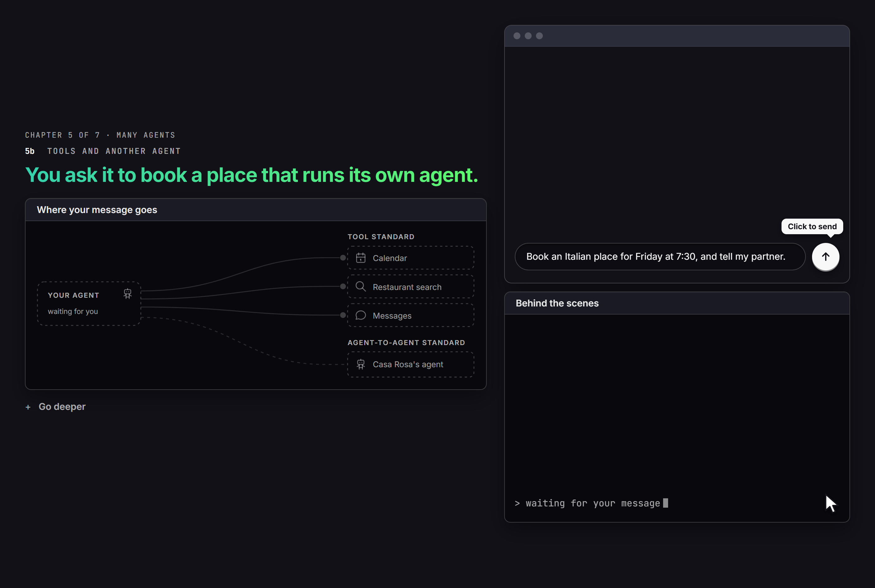
Task: Click the TOOL STANDARD section label
Action: (x=381, y=237)
